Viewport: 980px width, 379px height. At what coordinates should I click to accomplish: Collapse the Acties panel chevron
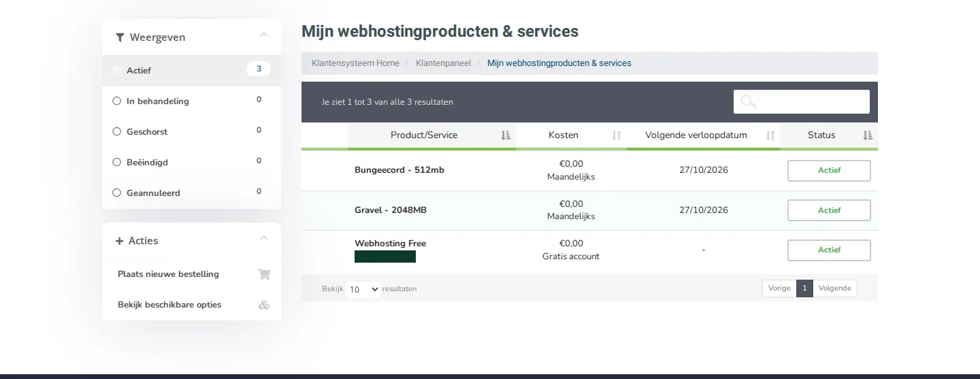[264, 238]
